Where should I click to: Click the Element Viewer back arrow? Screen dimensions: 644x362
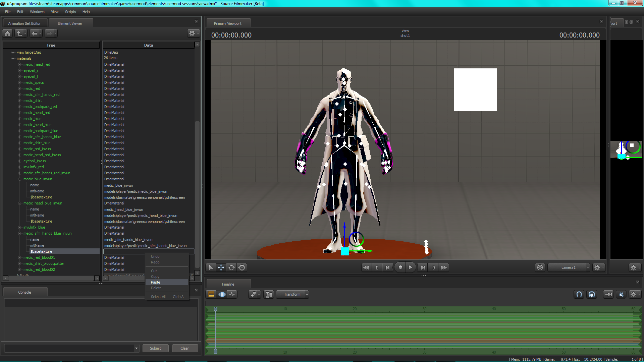pos(34,33)
